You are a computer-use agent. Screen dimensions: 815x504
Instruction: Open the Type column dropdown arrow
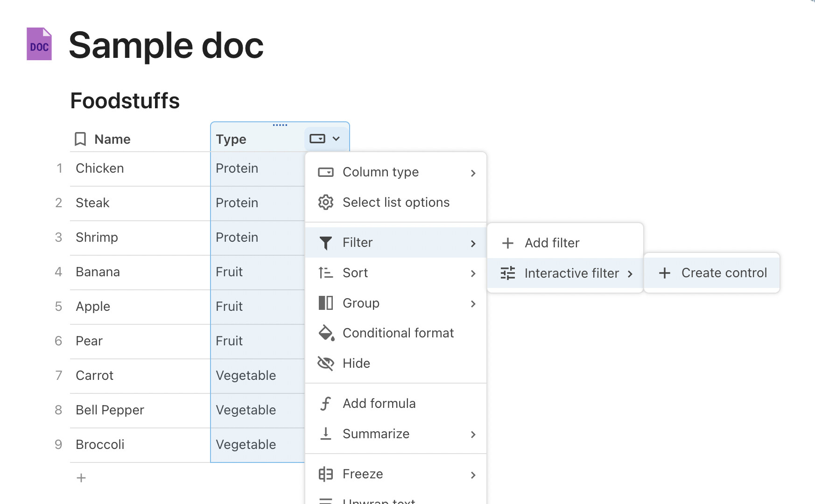pyautogui.click(x=336, y=139)
